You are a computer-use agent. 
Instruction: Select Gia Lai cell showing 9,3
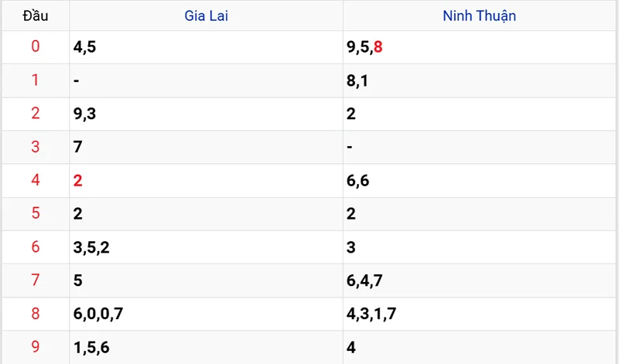click(x=84, y=114)
